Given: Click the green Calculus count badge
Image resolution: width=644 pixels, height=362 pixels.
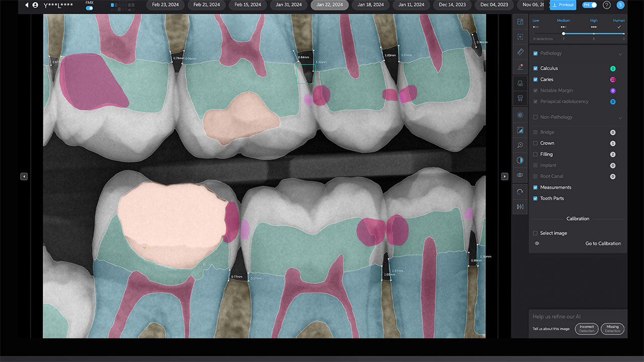Looking at the screenshot, I should (613, 68).
